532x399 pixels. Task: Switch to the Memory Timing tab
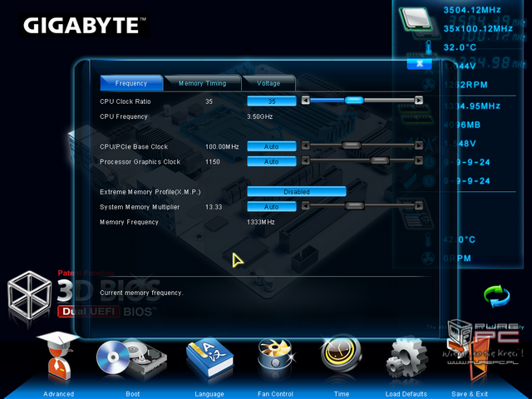(x=202, y=83)
